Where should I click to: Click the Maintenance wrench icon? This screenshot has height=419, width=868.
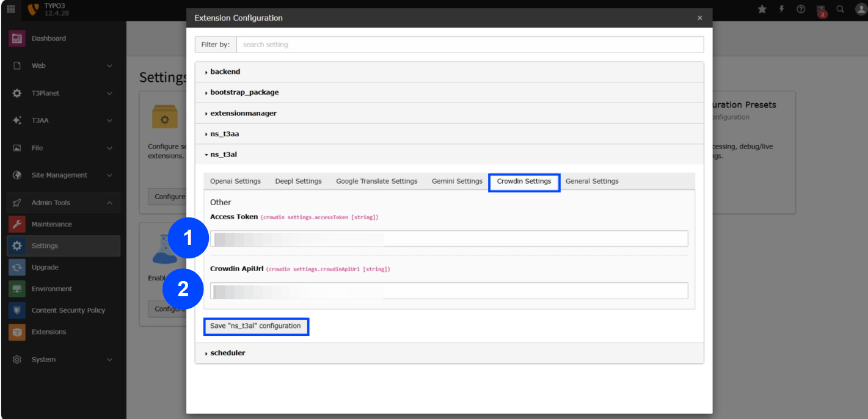coord(17,224)
